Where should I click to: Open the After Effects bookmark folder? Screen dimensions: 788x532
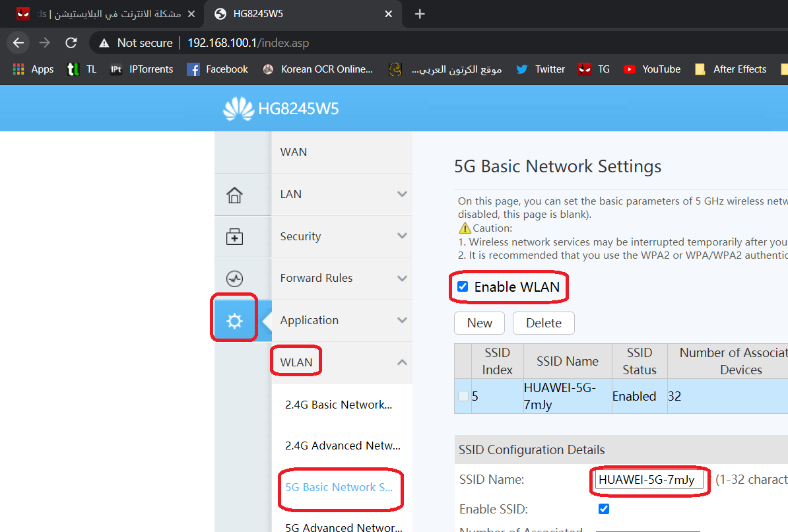pyautogui.click(x=730, y=69)
